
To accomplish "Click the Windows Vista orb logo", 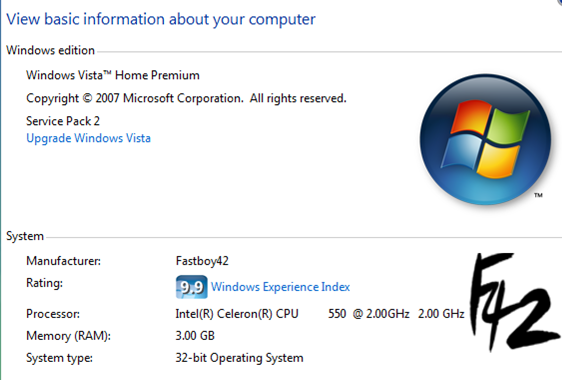I will click(x=485, y=139).
